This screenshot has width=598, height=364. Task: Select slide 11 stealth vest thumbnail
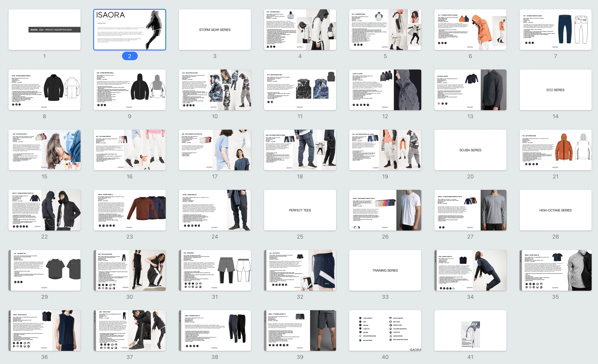[x=300, y=90]
